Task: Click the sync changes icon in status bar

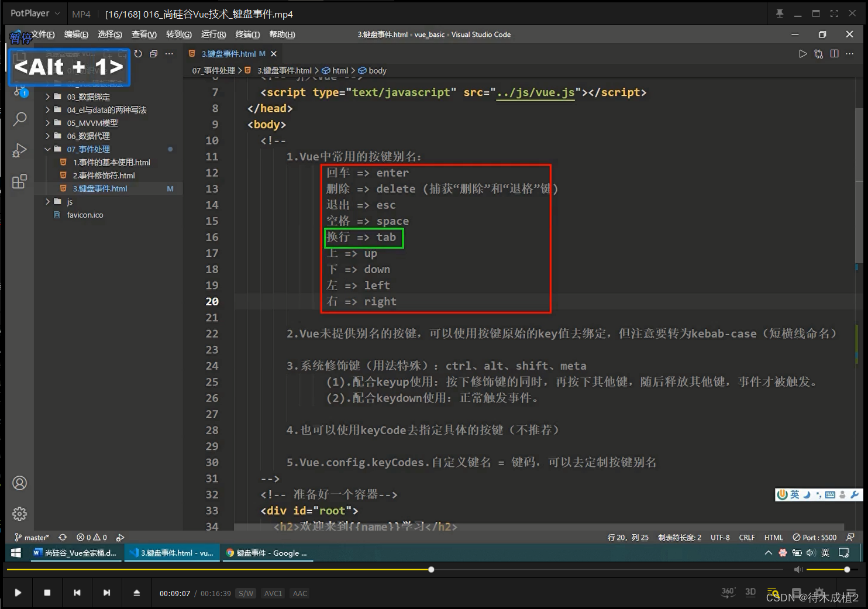Action: tap(63, 537)
